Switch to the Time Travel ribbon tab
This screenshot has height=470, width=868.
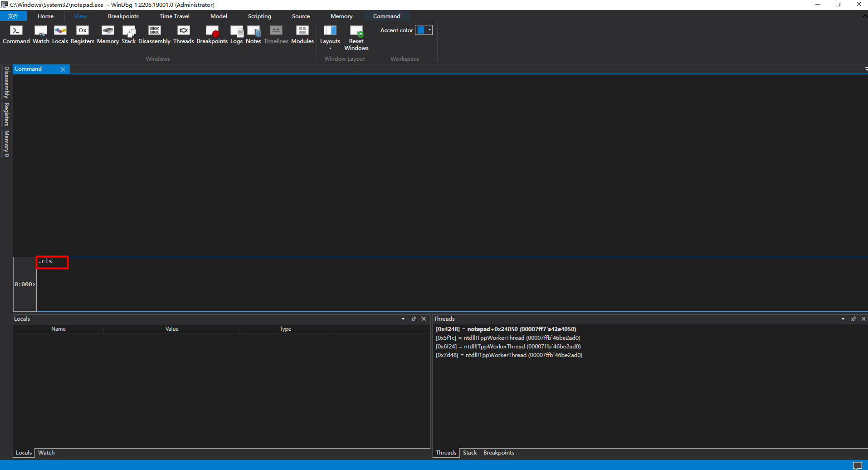click(175, 16)
